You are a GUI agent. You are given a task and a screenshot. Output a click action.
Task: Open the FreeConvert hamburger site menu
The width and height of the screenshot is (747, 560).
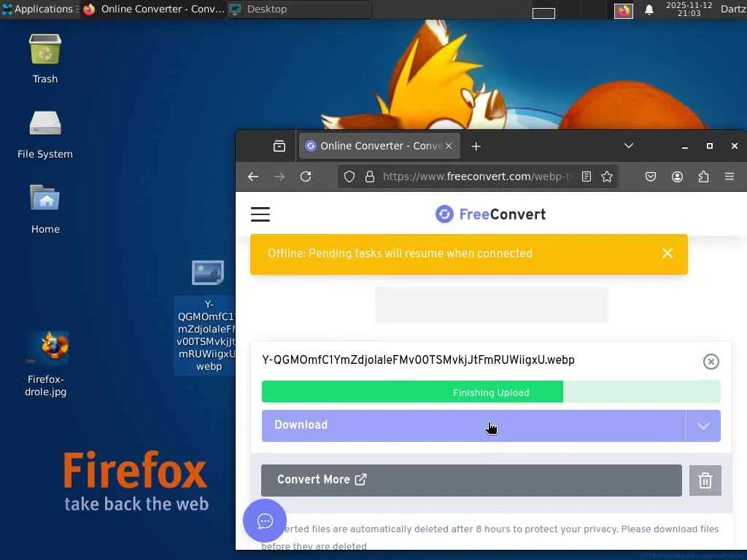click(x=260, y=214)
